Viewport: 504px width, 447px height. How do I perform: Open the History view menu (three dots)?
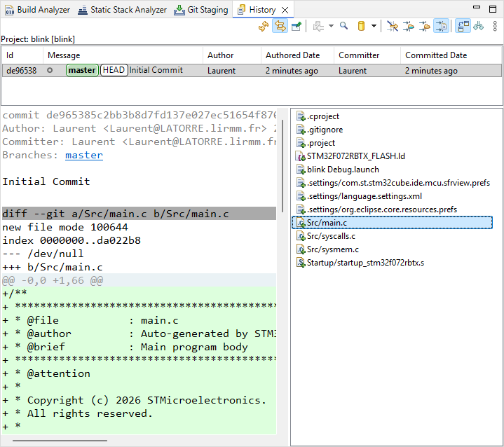pos(495,27)
